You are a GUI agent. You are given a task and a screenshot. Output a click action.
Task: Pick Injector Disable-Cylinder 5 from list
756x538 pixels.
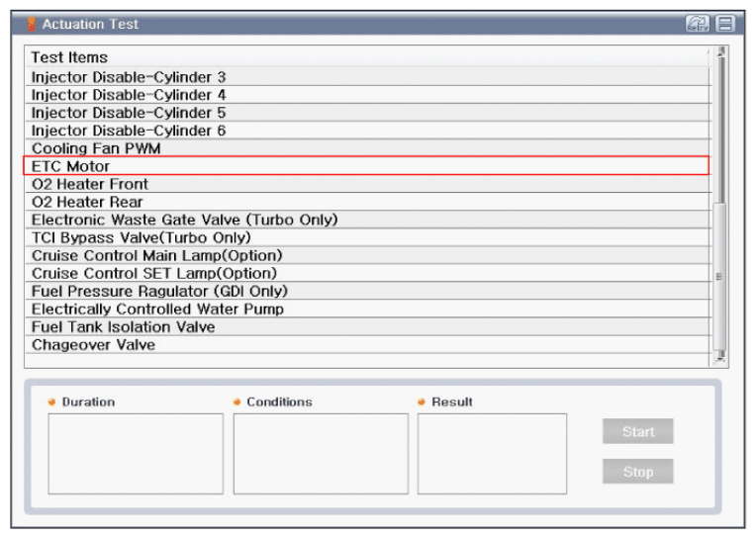coord(368,113)
